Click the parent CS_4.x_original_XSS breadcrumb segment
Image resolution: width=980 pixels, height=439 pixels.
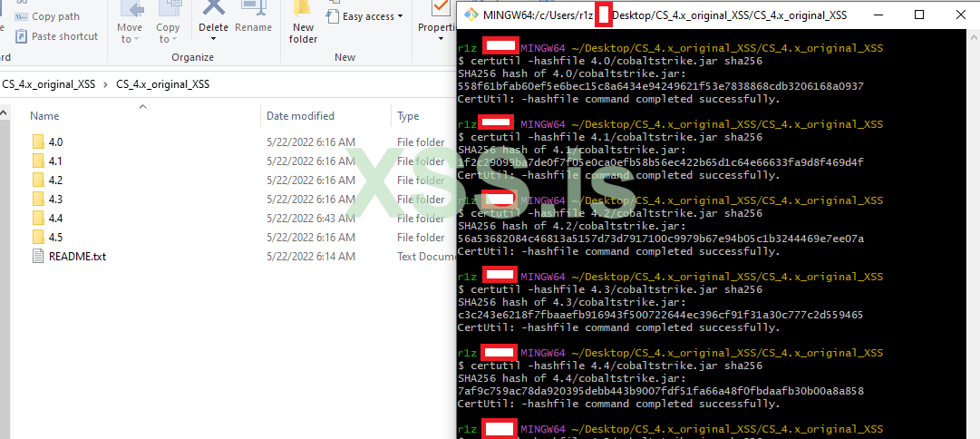click(49, 84)
